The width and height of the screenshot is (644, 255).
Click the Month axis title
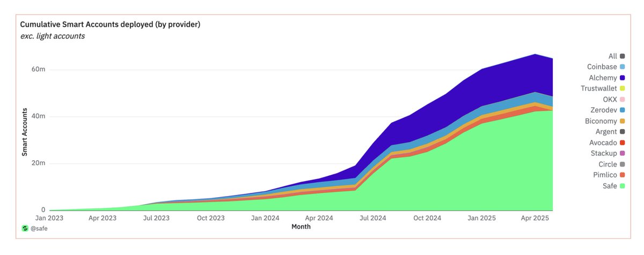pyautogui.click(x=301, y=227)
